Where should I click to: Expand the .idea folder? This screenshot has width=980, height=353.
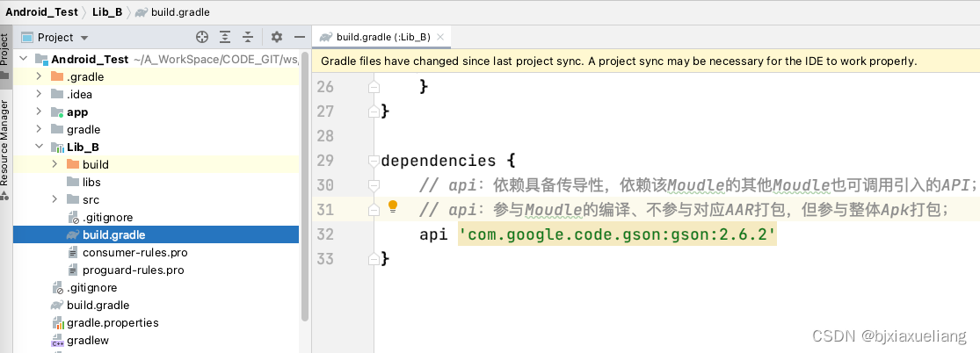(x=39, y=94)
